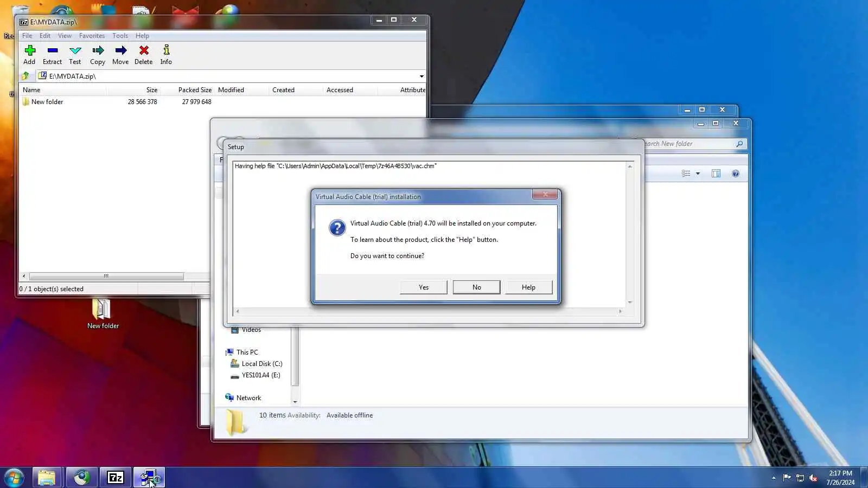868x488 pixels.
Task: Open the network tray icon
Action: click(800, 478)
